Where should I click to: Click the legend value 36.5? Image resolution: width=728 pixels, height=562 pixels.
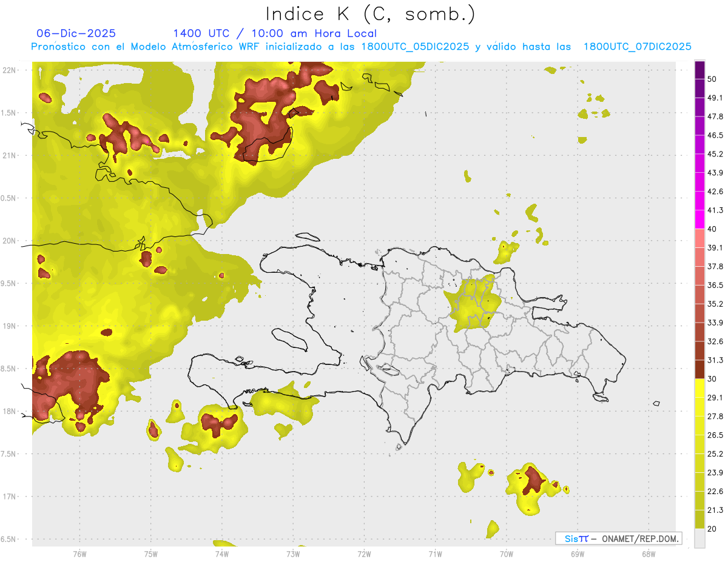[715, 285]
